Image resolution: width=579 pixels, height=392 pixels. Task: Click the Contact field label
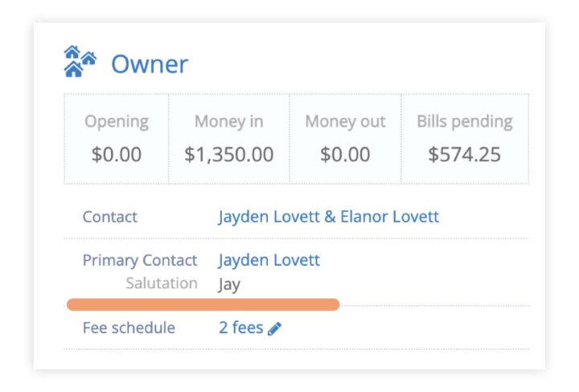pos(110,217)
